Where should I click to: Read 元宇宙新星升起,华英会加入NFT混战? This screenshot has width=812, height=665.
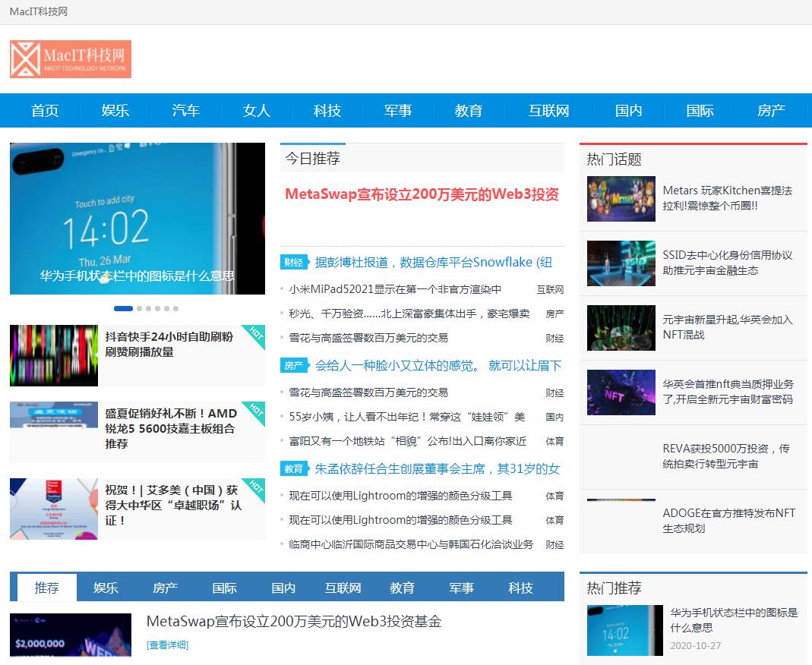point(728,327)
